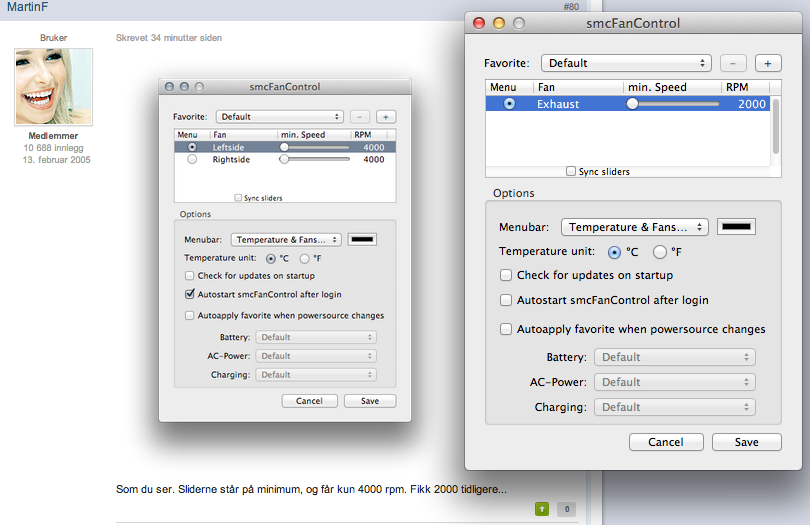This screenshot has width=810, height=525.
Task: Click MartinF's avatar photo
Action: click(53, 87)
